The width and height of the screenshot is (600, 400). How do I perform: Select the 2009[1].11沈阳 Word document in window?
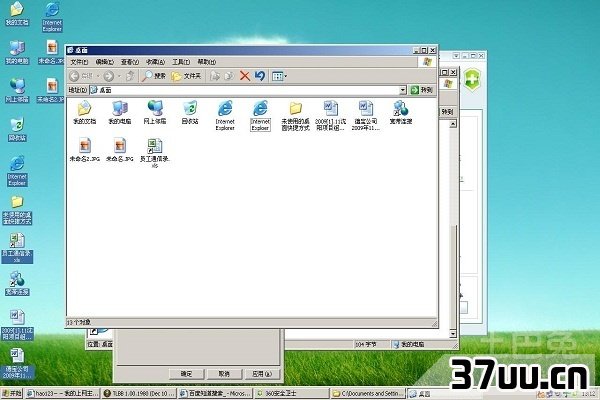coord(331,116)
